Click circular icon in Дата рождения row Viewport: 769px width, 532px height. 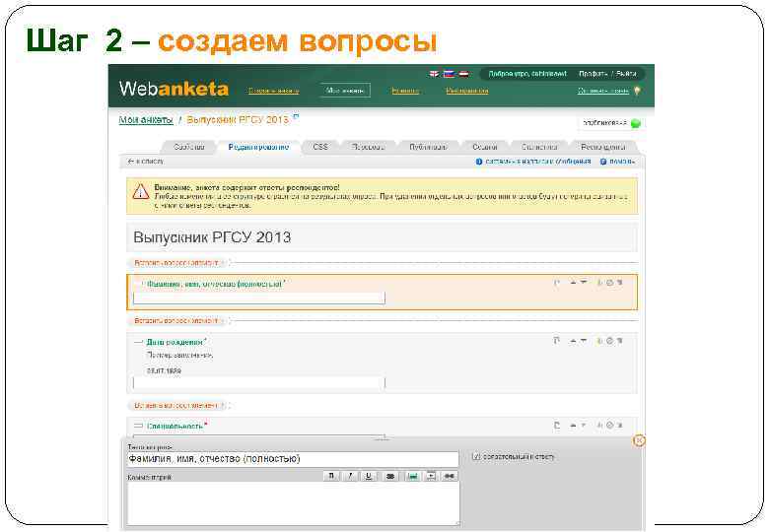point(609,341)
